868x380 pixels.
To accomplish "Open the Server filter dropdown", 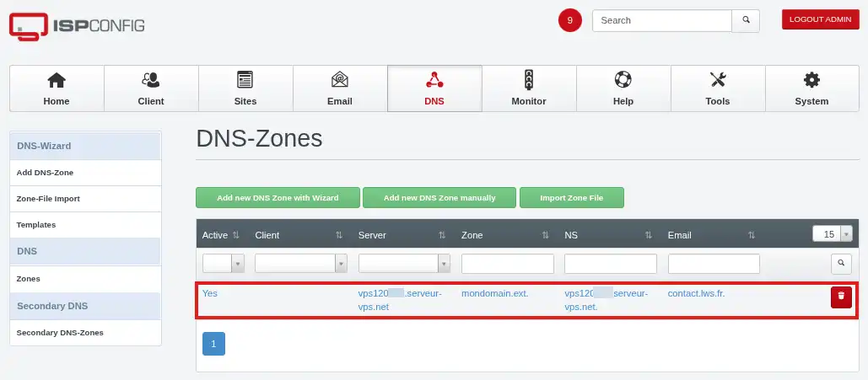I will coord(404,264).
